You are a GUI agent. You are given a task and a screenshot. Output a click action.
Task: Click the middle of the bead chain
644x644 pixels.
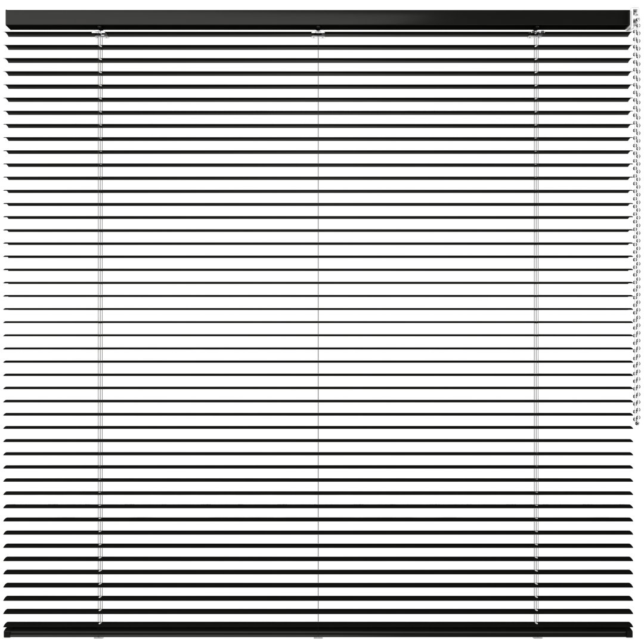tap(637, 227)
